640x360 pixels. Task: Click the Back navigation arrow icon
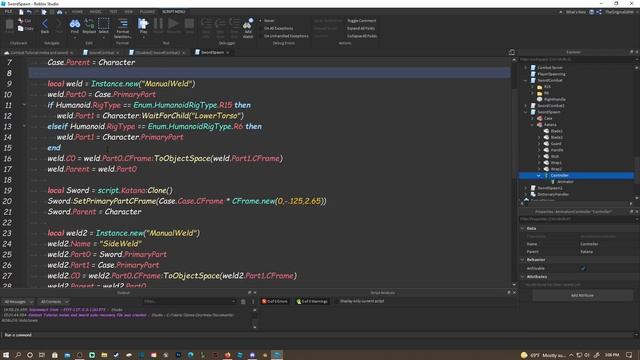coord(44,24)
